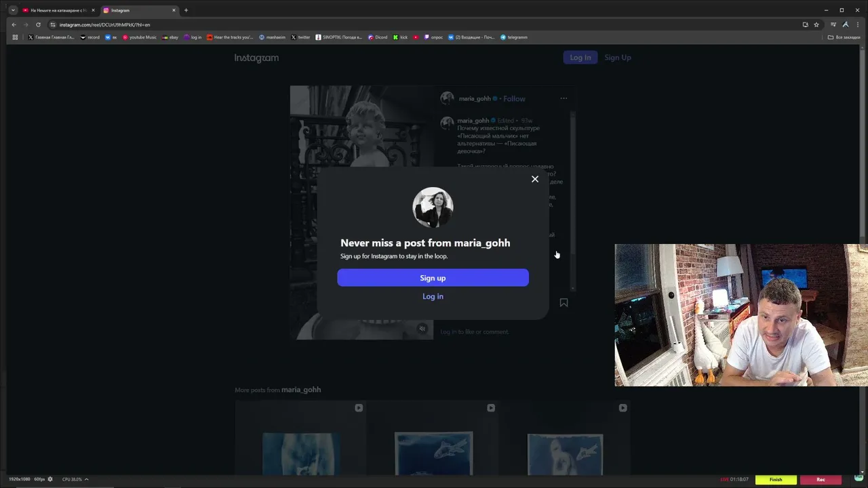Image resolution: width=868 pixels, height=488 pixels.
Task: Click the Log In button in Instagram header
Action: 580,58
